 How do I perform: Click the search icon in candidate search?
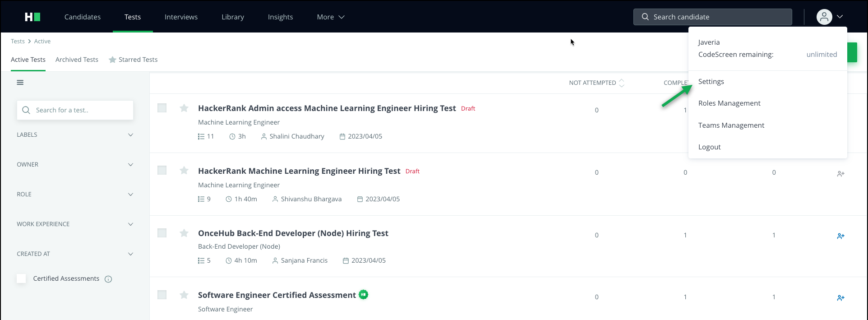click(x=645, y=17)
